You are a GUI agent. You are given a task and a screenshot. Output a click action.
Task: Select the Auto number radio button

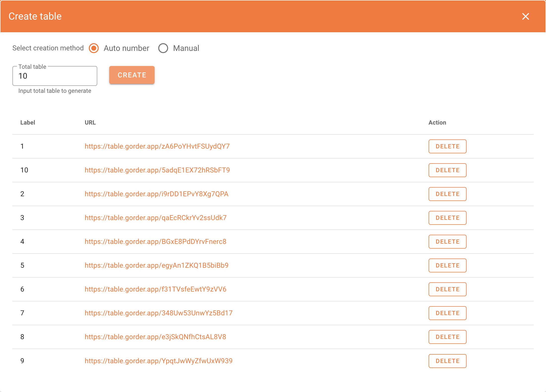[94, 48]
